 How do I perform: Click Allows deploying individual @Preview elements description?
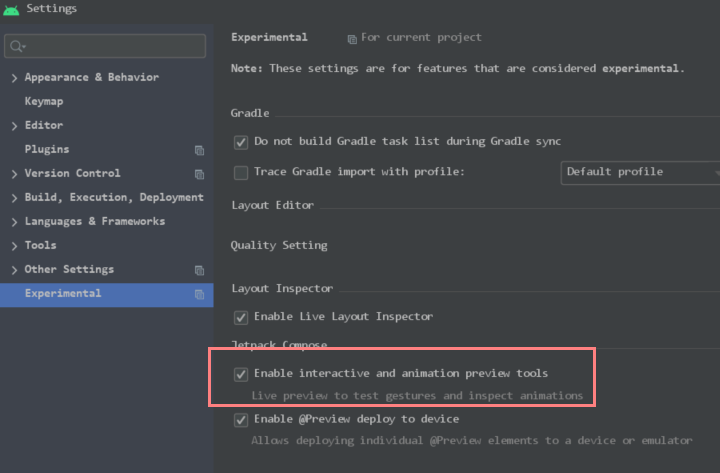472,441
